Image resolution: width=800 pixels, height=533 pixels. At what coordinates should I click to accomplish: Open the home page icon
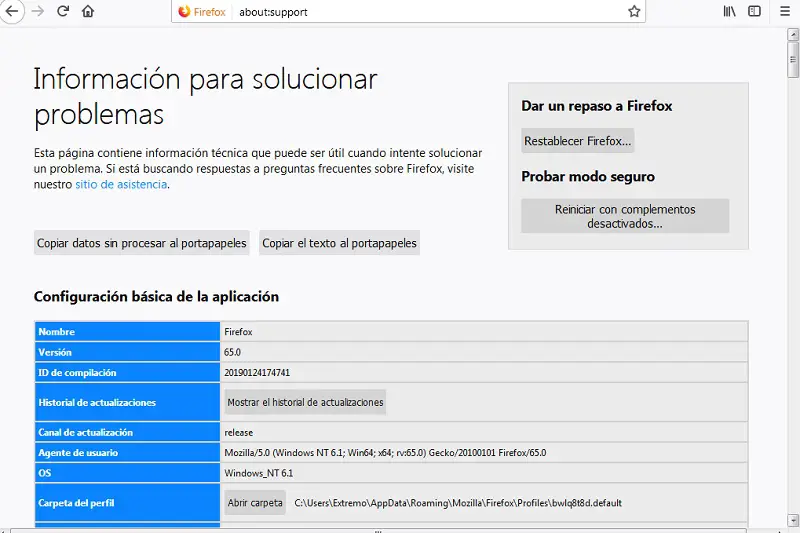coord(88,11)
